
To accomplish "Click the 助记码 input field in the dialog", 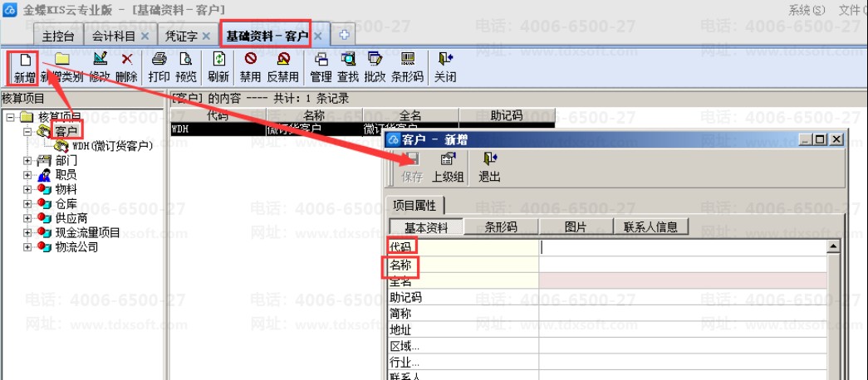I will [683, 297].
